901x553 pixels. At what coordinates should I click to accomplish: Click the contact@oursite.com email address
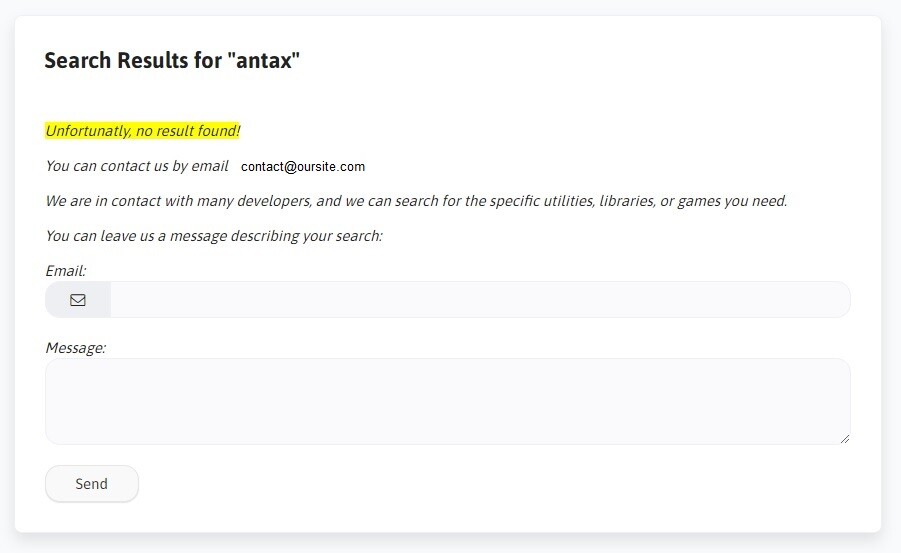click(303, 167)
